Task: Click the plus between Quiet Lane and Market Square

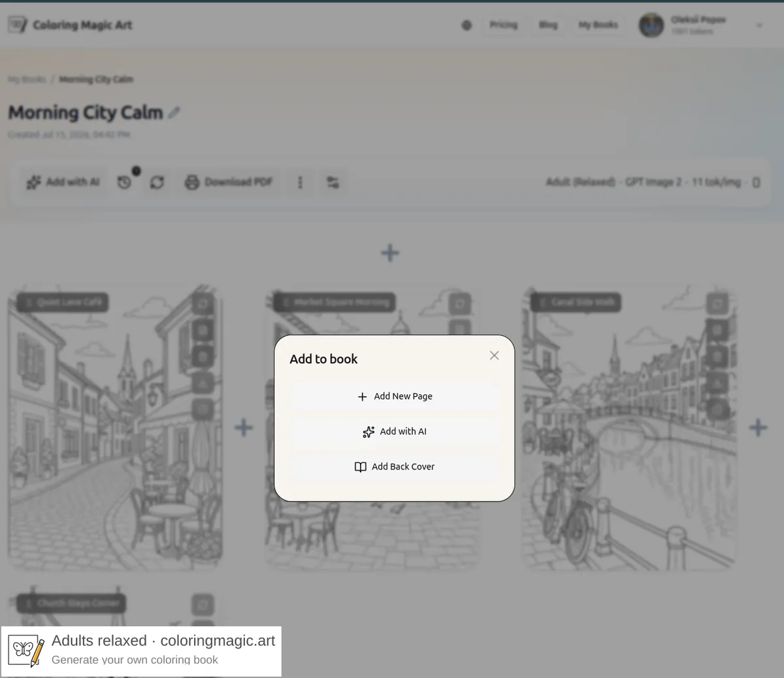Action: [244, 428]
